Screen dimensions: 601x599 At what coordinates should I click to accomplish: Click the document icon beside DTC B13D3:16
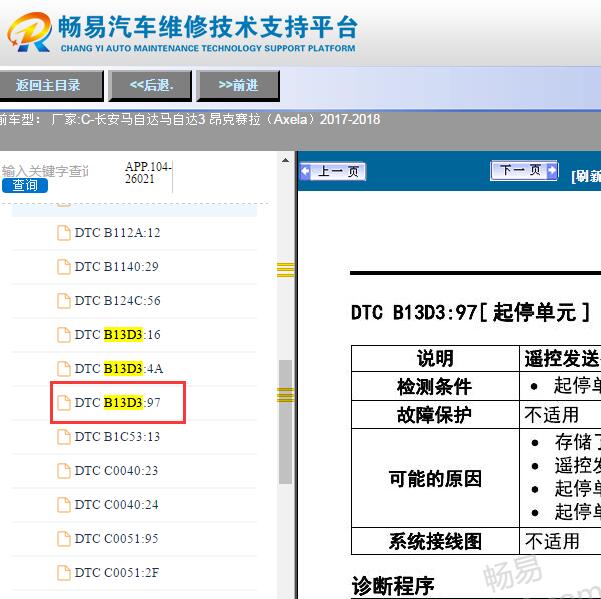point(64,335)
